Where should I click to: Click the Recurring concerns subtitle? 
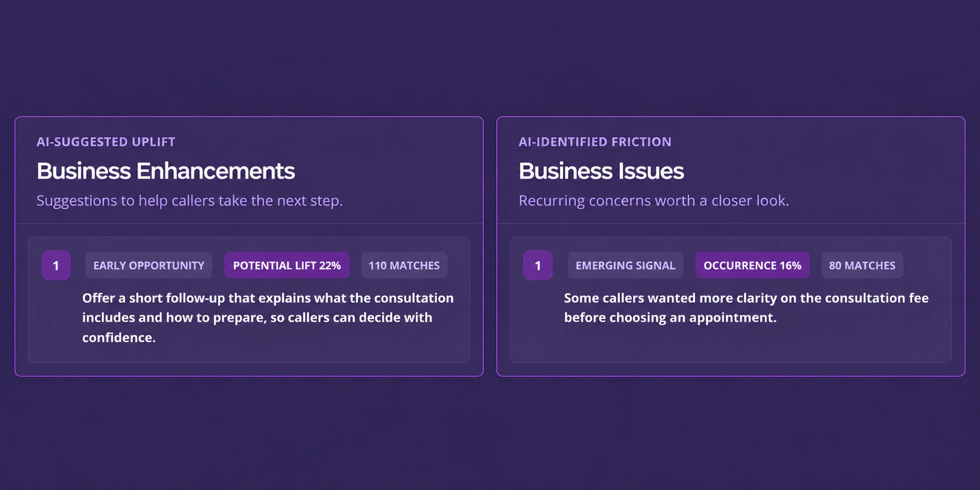[654, 201]
